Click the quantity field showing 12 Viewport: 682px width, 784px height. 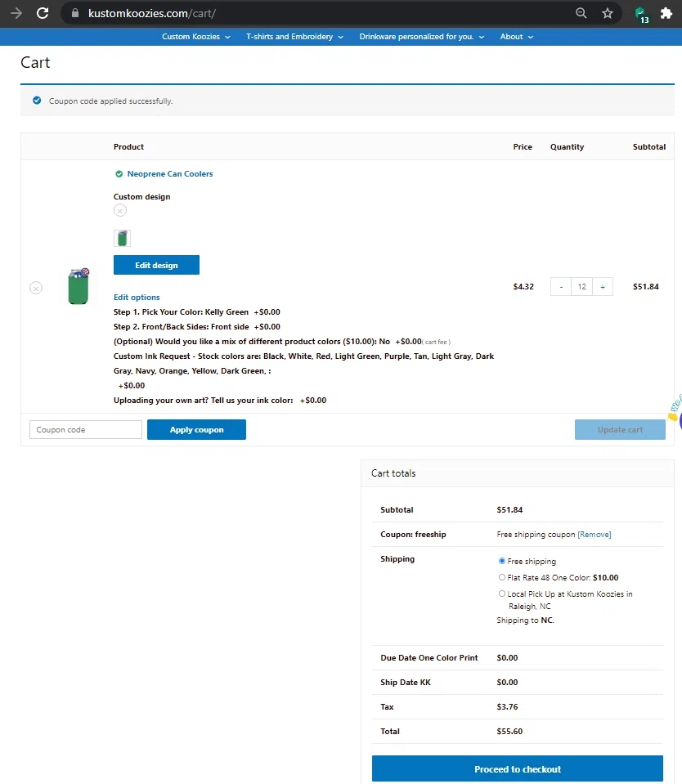pyautogui.click(x=582, y=287)
